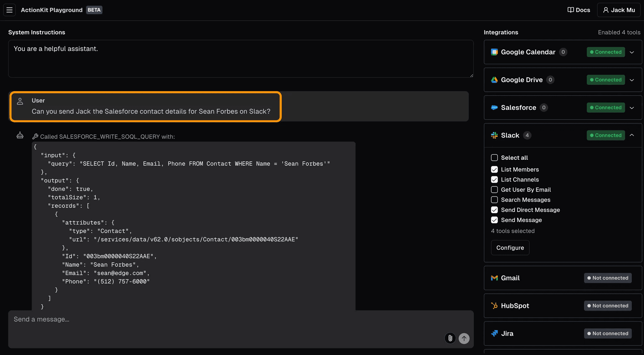Enable the Get User By Email tool
Screen dimensions: 644x355
(x=494, y=190)
